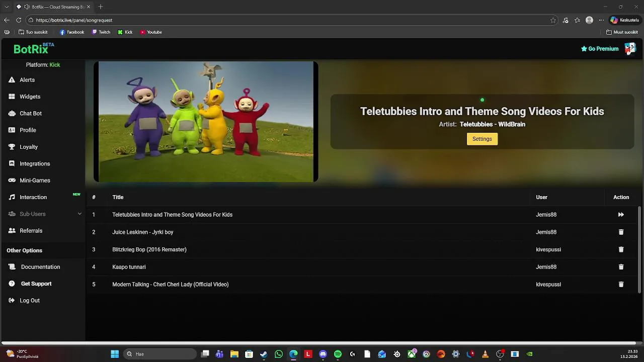Open Copilot Keskustelu button
This screenshot has height=362, width=644.
[624, 20]
